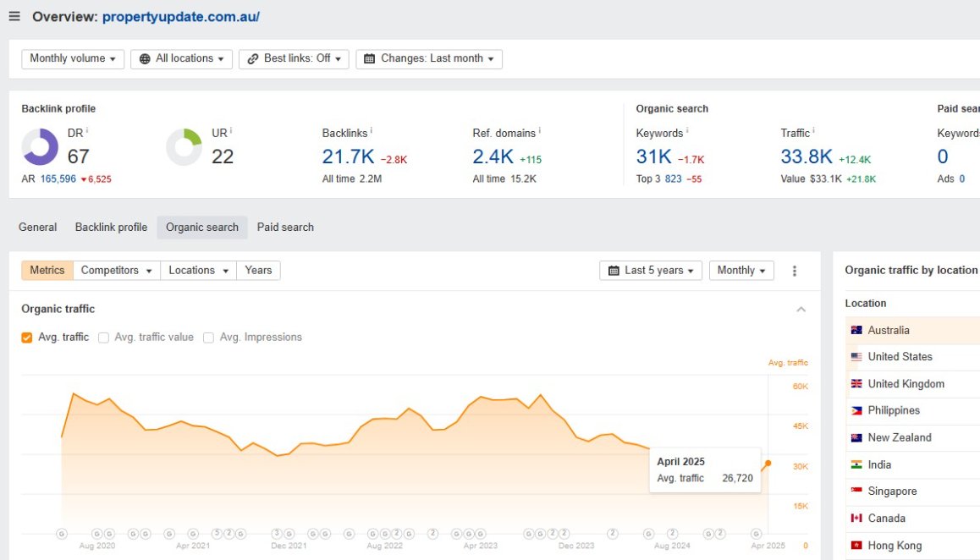Enable the Avg. traffic value checkbox
This screenshot has width=980, height=560.
pyautogui.click(x=104, y=338)
